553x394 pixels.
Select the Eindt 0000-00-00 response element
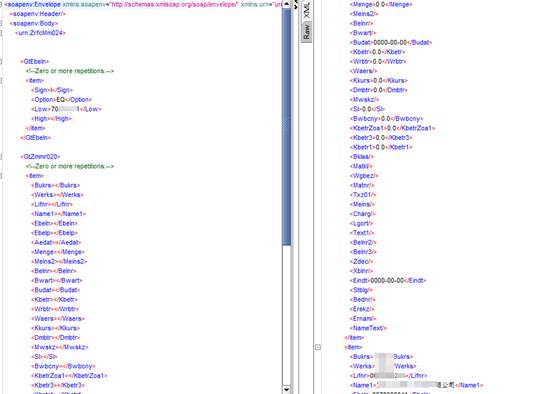click(x=388, y=281)
